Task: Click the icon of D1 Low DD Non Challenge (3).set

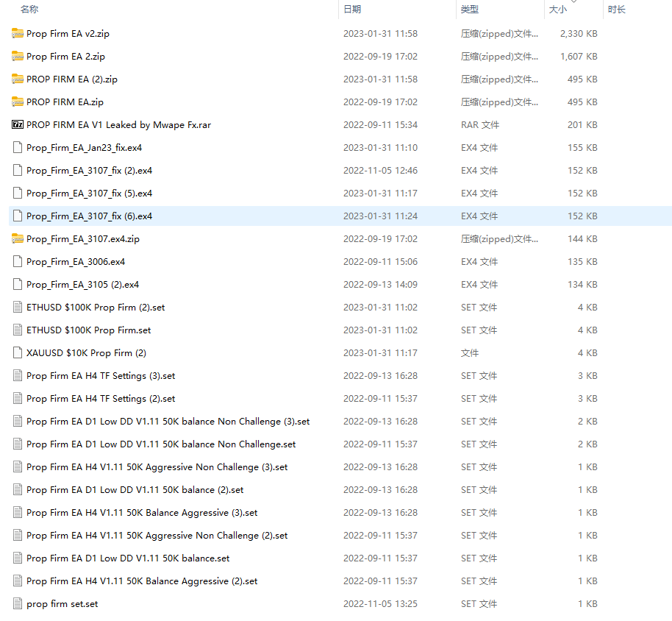Action: click(18, 421)
